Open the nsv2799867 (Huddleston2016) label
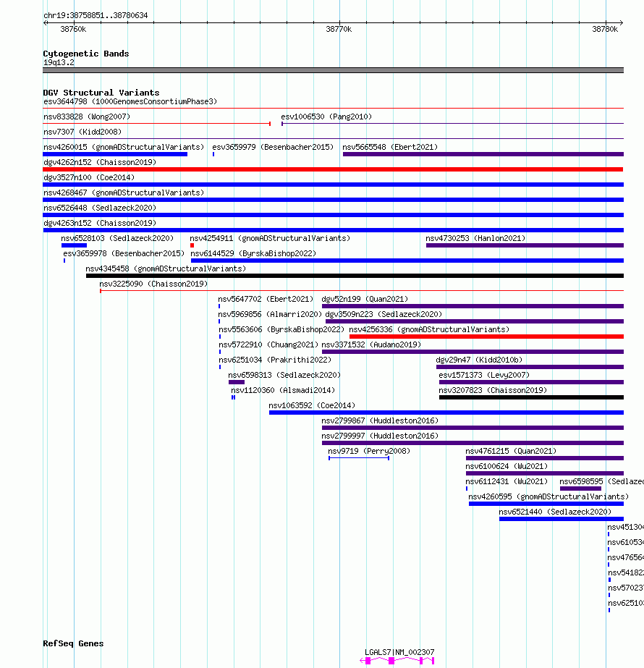This screenshot has width=644, height=668. 381,420
